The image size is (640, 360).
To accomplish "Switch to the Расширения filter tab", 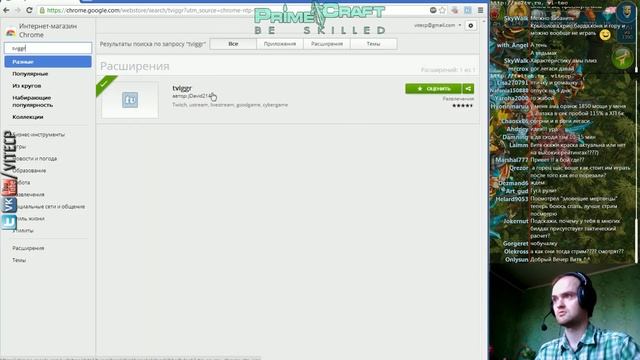I will pos(327,44).
